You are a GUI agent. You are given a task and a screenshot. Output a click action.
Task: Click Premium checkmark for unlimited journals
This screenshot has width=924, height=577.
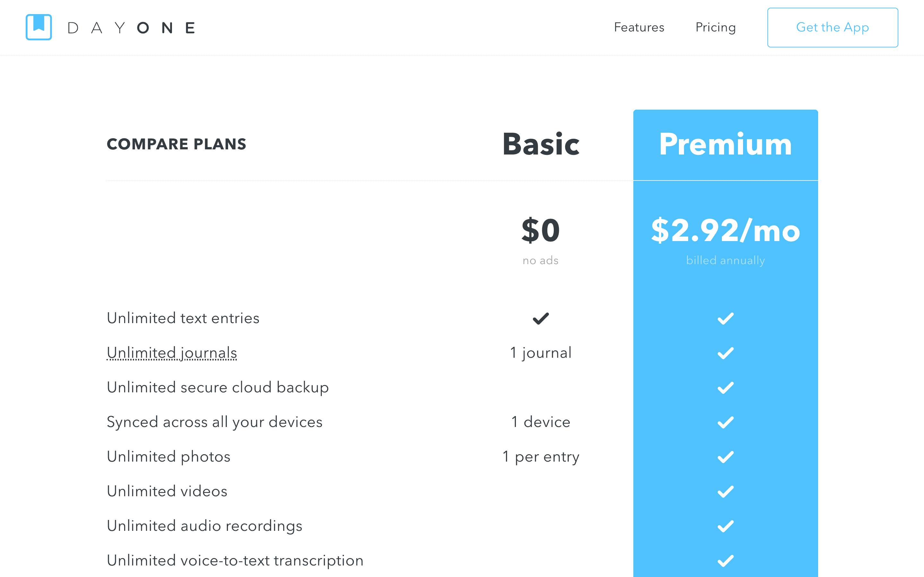tap(725, 353)
